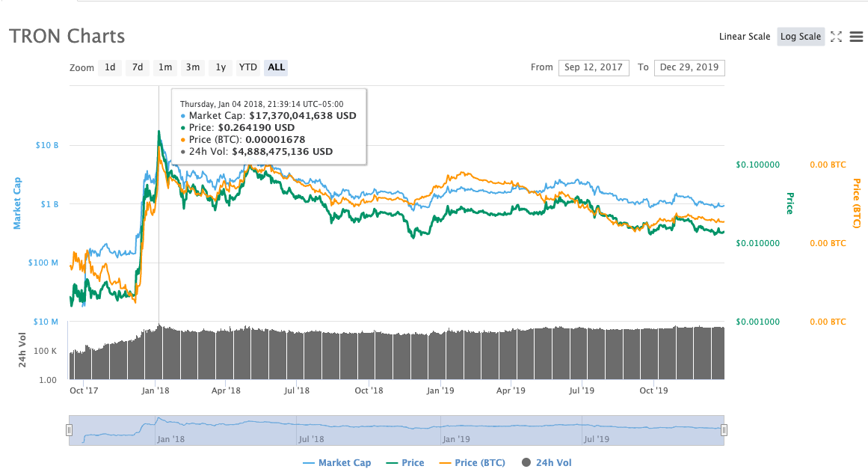The height and width of the screenshot is (469, 868).
Task: Click the $10 B market cap axis label
Action: click(47, 145)
